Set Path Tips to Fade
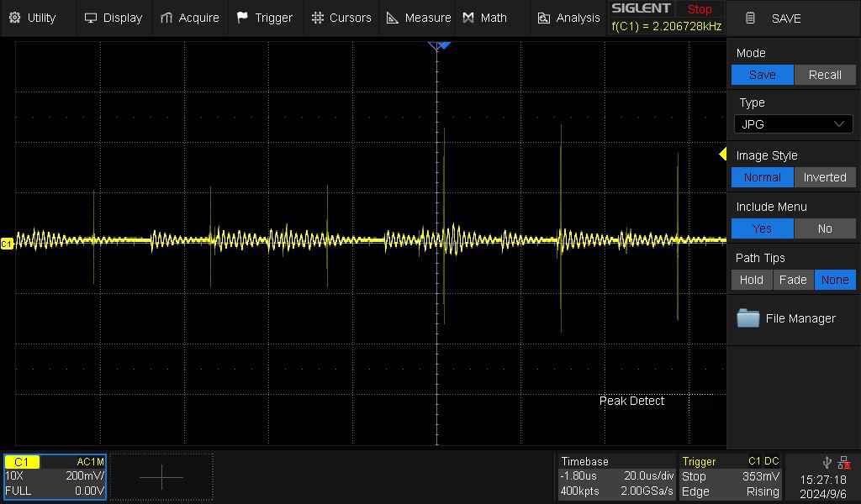 click(x=794, y=280)
